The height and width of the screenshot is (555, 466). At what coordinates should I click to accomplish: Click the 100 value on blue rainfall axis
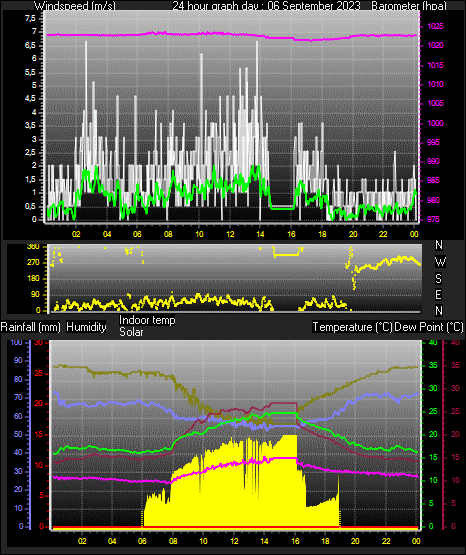(x=16, y=342)
